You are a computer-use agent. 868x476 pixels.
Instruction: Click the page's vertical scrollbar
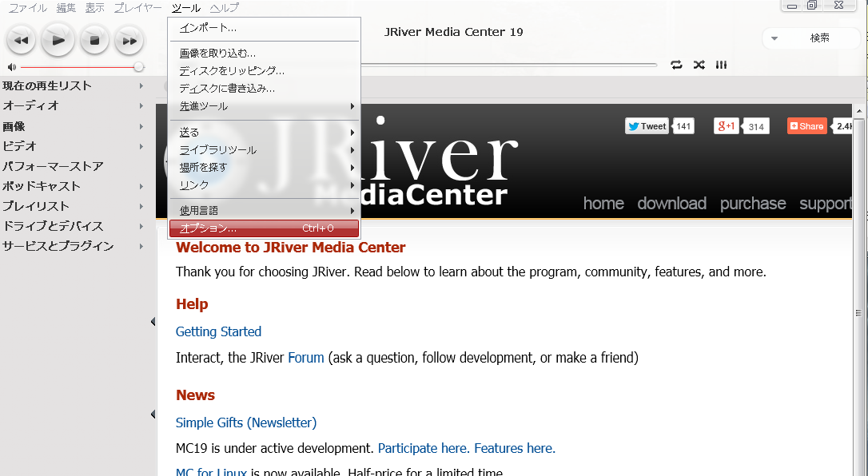tap(858, 311)
